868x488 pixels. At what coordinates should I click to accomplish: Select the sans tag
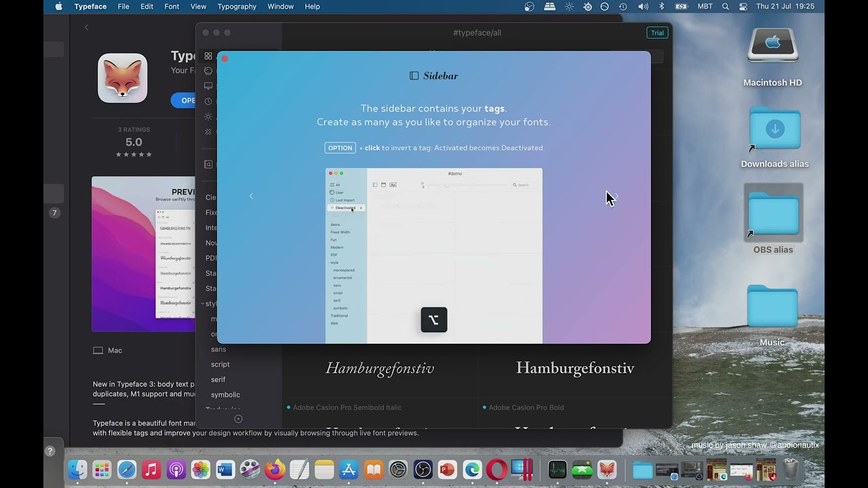(218, 349)
